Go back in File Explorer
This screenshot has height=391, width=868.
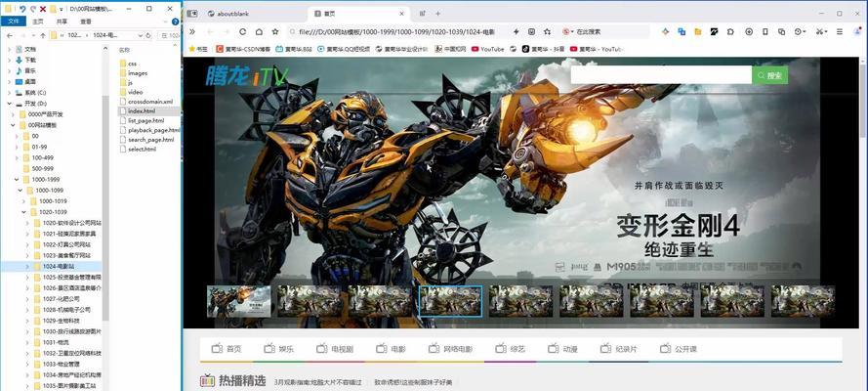point(9,35)
